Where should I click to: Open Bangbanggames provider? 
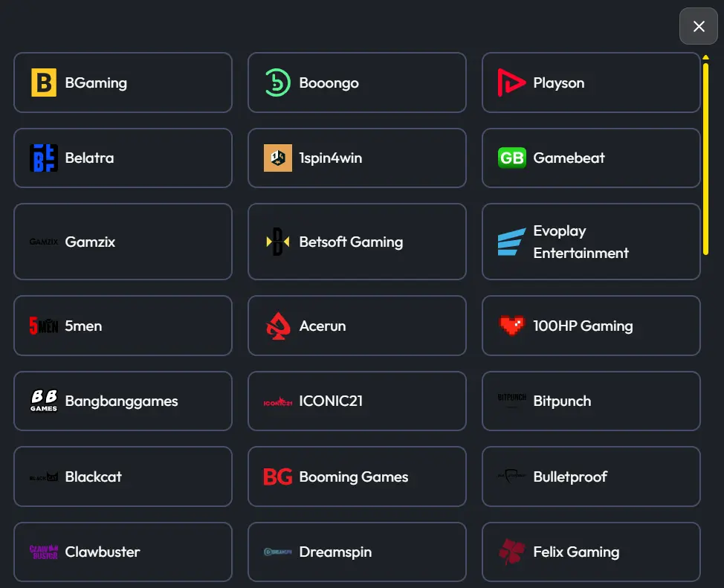123,401
